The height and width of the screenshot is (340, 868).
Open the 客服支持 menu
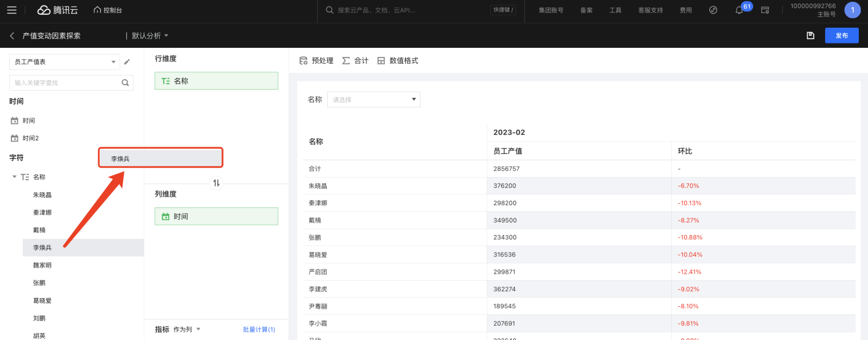650,10
